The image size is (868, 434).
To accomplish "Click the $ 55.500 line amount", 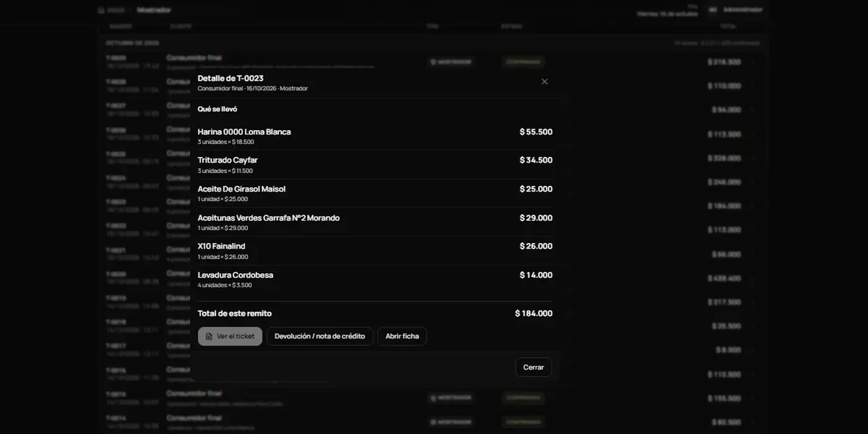I will (536, 131).
